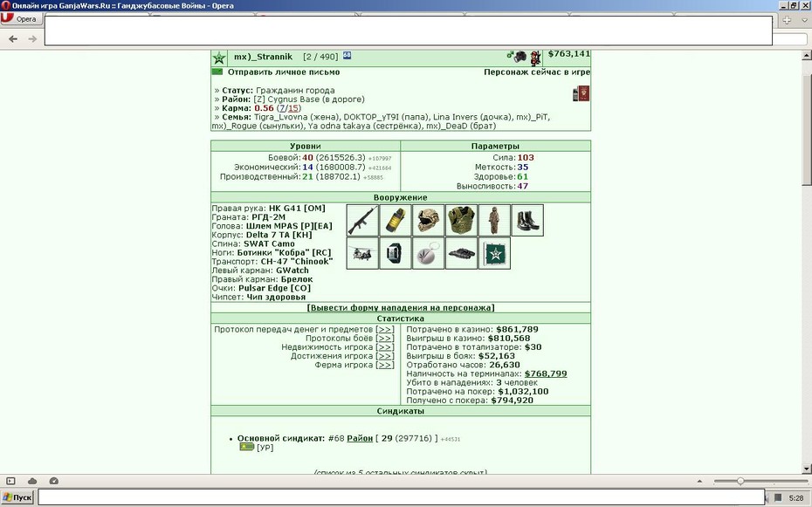Click the arrow left of the zoom slider
Image resolution: width=812 pixels, height=507 pixels.
(699, 481)
